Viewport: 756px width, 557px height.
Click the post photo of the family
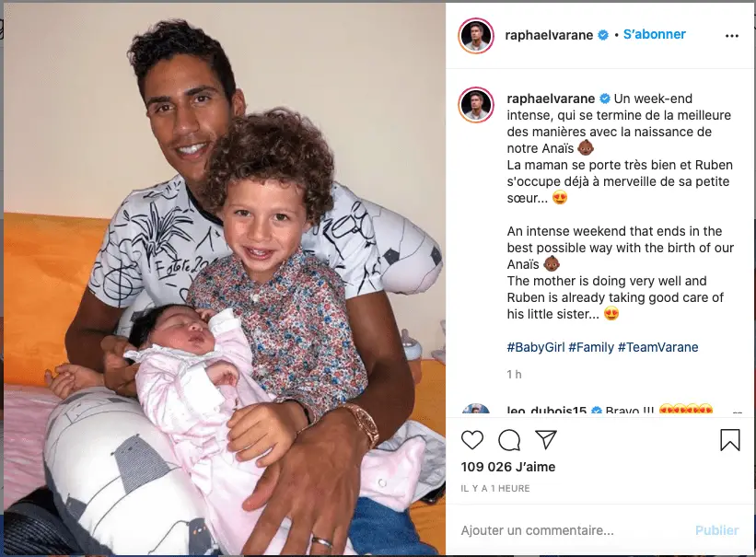[x=225, y=279]
